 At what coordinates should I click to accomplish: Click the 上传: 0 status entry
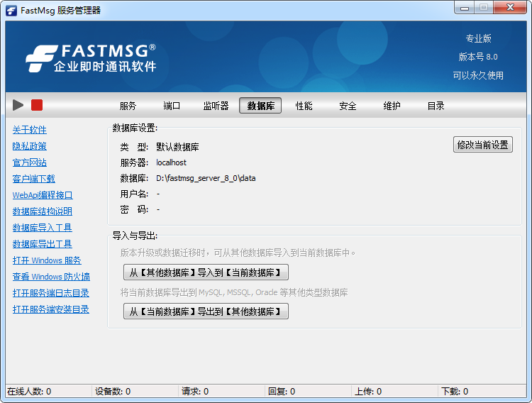click(x=368, y=392)
